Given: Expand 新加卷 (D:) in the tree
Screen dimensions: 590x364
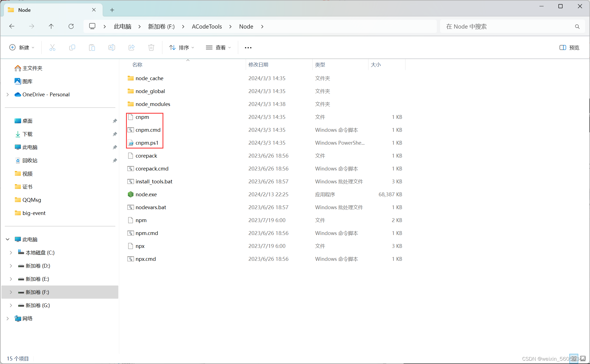Looking at the screenshot, I should click(x=11, y=266).
